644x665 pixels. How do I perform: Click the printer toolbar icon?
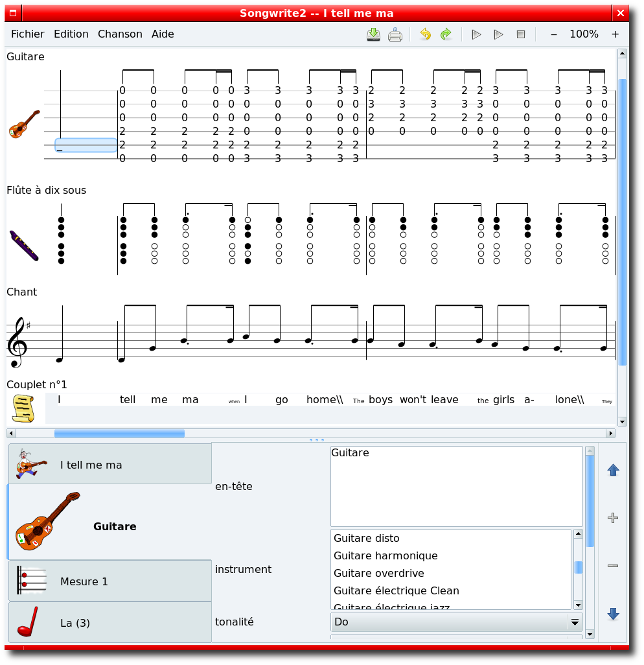tap(395, 34)
